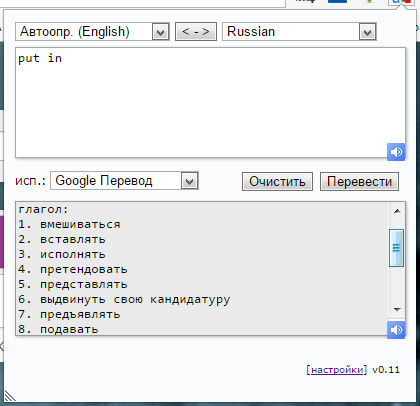
Task: Swap languages with the < - > button
Action: 196,32
